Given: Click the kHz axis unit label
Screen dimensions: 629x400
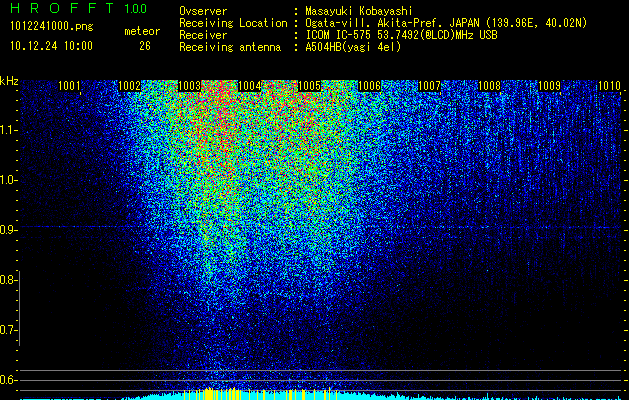Looking at the screenshot, I should [9, 81].
